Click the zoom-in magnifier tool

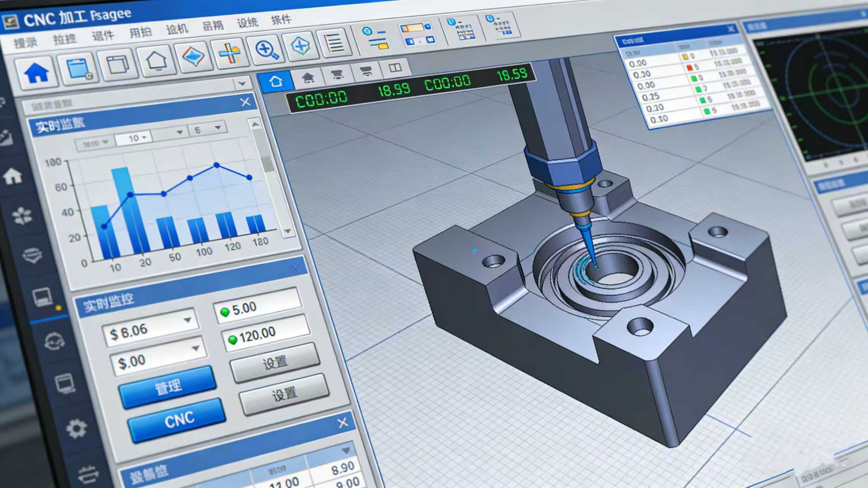(x=266, y=50)
